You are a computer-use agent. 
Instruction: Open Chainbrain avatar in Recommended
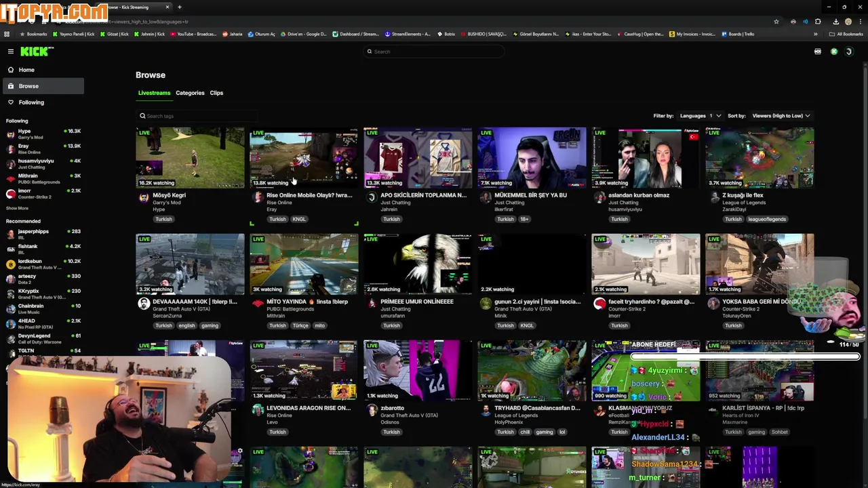pyautogui.click(x=10, y=308)
